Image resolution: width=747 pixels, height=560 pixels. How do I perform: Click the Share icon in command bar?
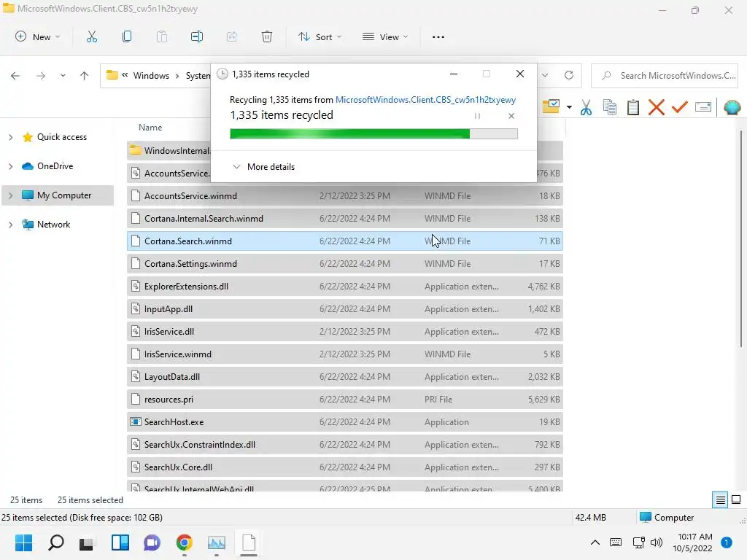tap(232, 36)
